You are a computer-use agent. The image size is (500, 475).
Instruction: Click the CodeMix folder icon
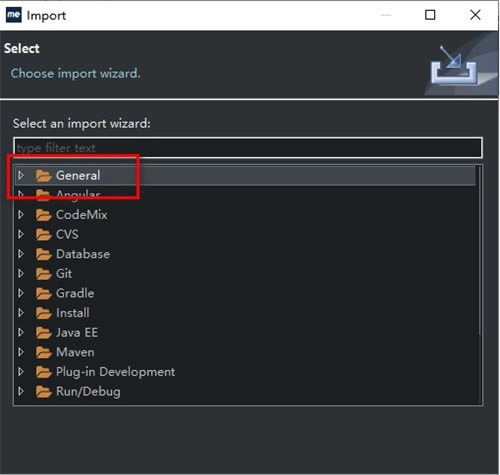(43, 215)
